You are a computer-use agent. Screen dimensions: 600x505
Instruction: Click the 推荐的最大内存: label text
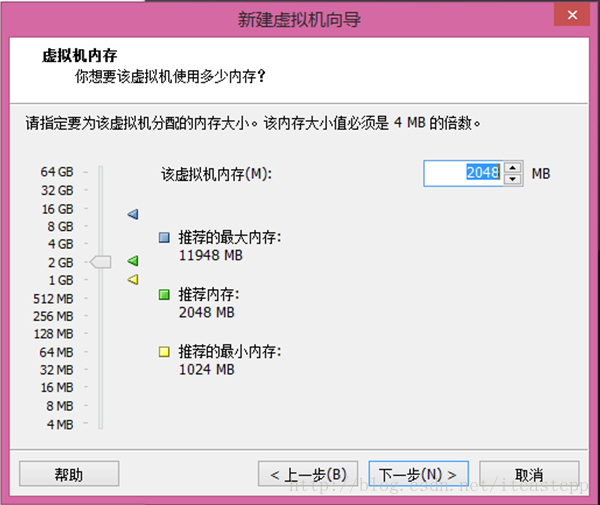pyautogui.click(x=230, y=238)
